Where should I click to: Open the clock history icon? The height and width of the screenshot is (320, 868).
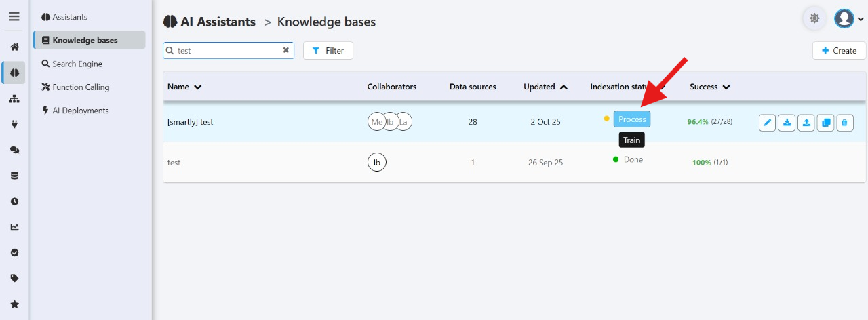point(14,201)
